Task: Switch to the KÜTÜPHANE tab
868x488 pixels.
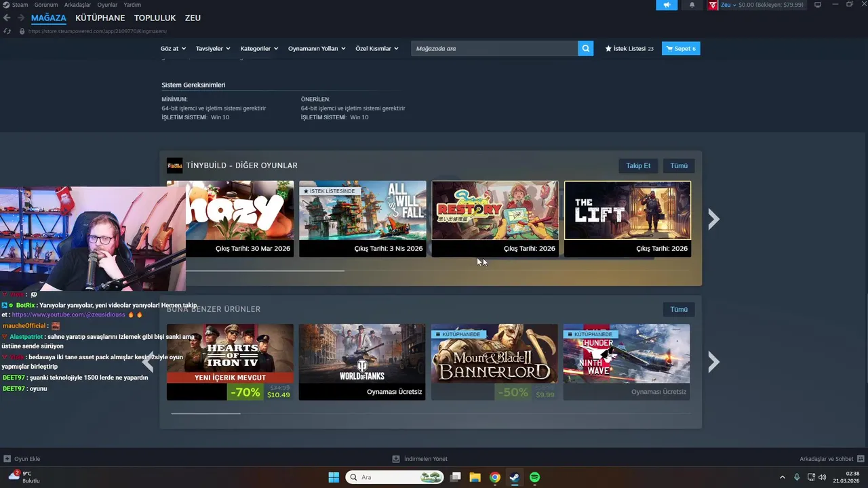Action: tap(100, 18)
